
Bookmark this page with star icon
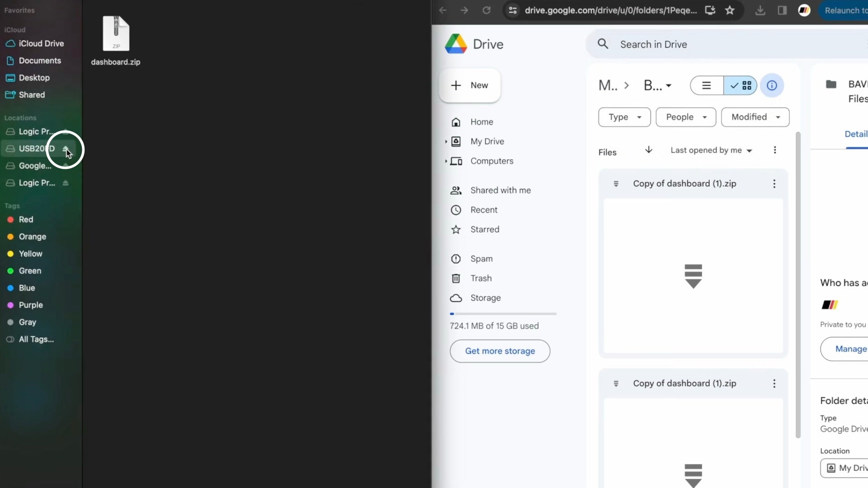[x=730, y=10]
